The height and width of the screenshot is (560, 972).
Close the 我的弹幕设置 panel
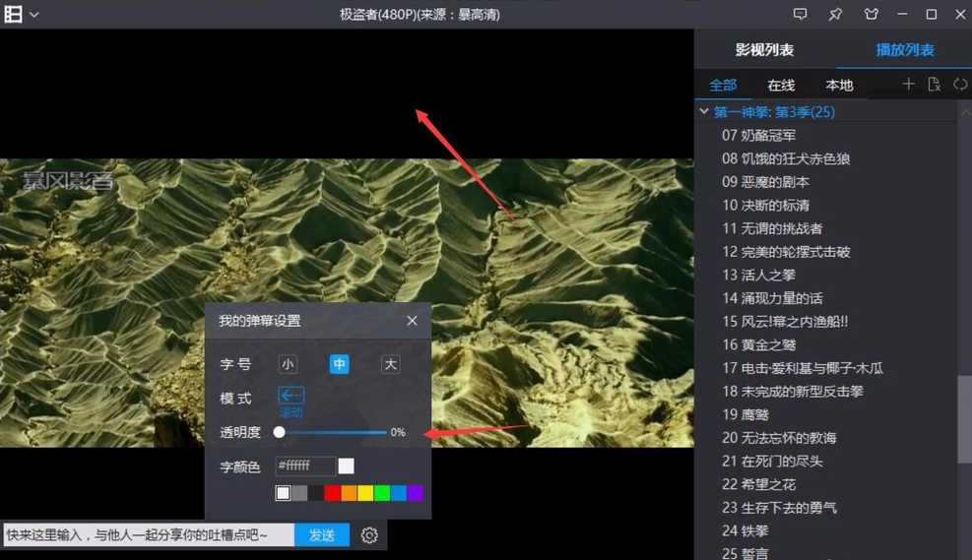click(x=412, y=321)
